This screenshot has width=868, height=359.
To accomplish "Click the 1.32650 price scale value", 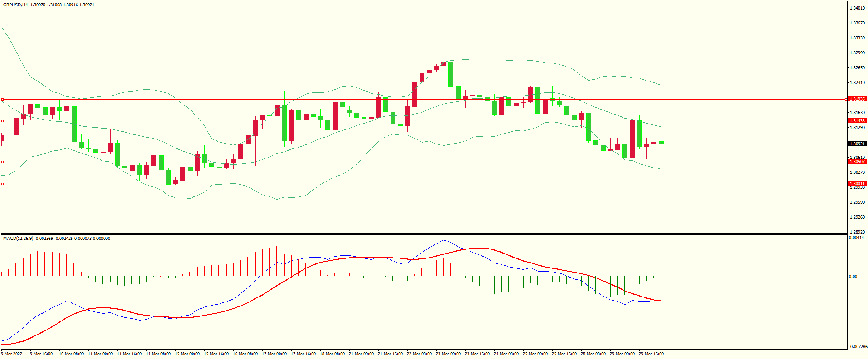I will pyautogui.click(x=857, y=68).
